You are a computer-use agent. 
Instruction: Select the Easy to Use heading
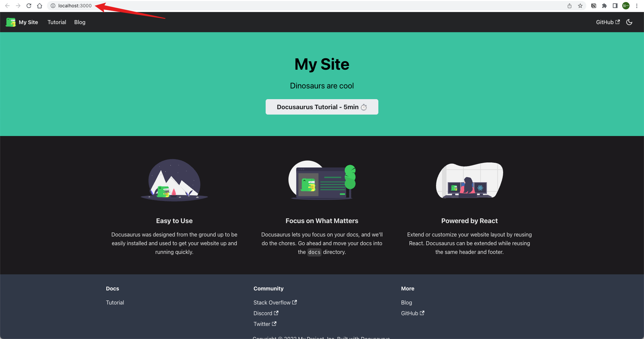tap(174, 221)
